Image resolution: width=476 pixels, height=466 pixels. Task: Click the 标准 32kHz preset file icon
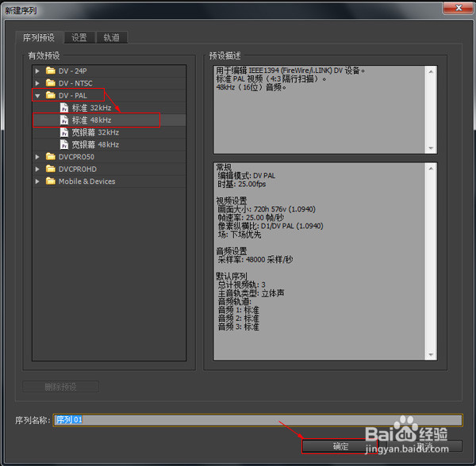[x=64, y=108]
